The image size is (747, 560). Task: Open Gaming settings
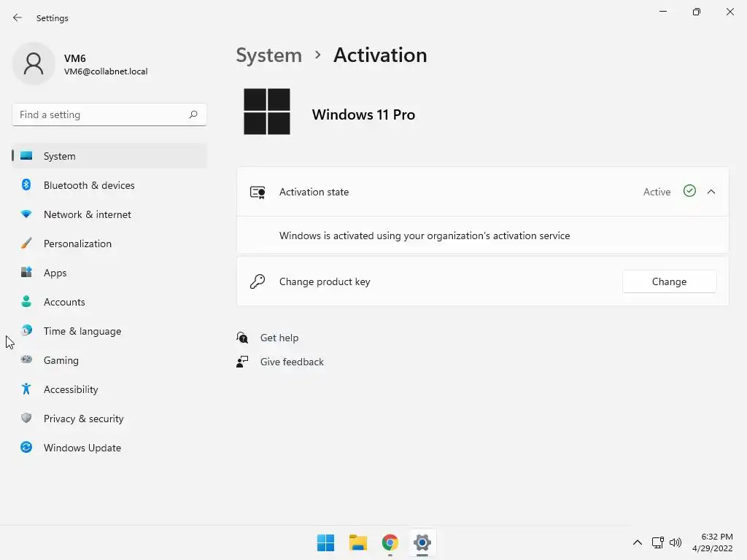pyautogui.click(x=109, y=360)
